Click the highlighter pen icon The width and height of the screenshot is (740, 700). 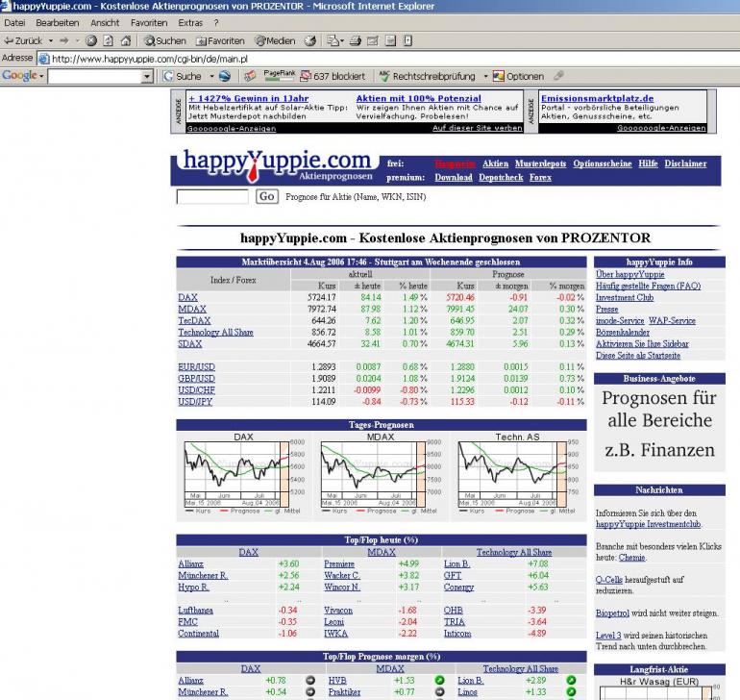[x=558, y=76]
